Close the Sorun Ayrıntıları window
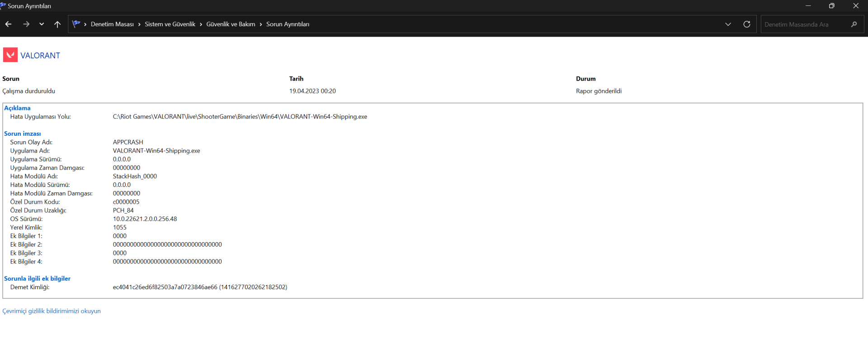The image size is (868, 339). coord(856,6)
